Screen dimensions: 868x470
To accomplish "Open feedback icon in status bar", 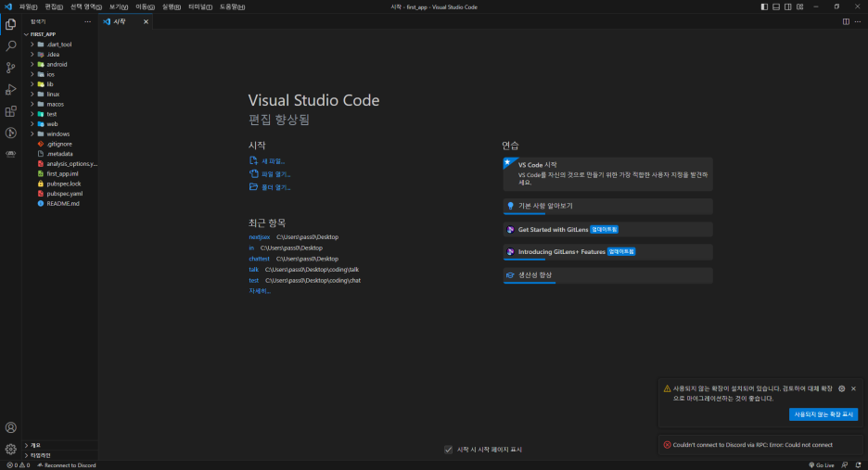I will pyautogui.click(x=845, y=465).
